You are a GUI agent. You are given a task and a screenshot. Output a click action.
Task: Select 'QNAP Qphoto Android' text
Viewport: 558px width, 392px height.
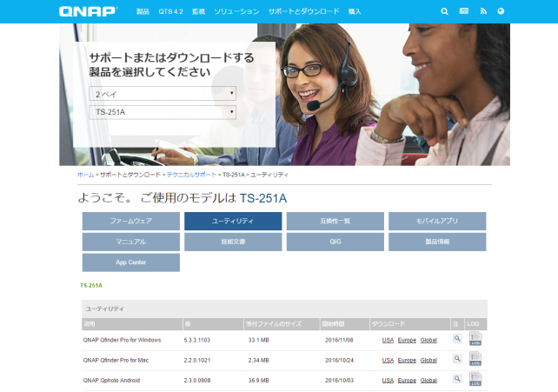[111, 381]
